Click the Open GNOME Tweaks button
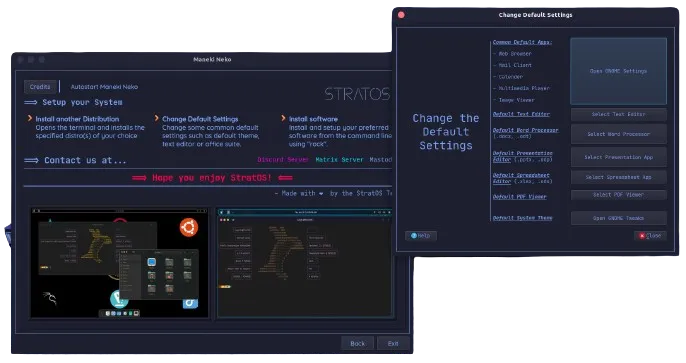Screen dimensions: 686x363 (x=618, y=218)
